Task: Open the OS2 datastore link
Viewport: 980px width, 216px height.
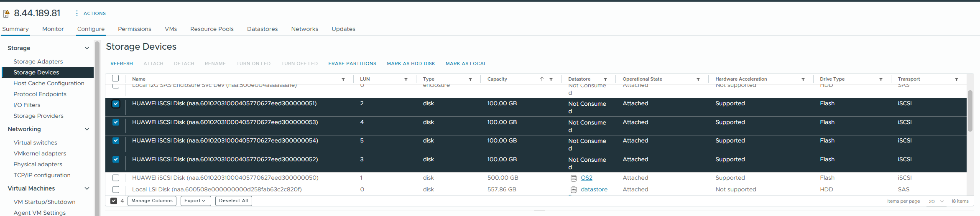Action: click(x=587, y=178)
